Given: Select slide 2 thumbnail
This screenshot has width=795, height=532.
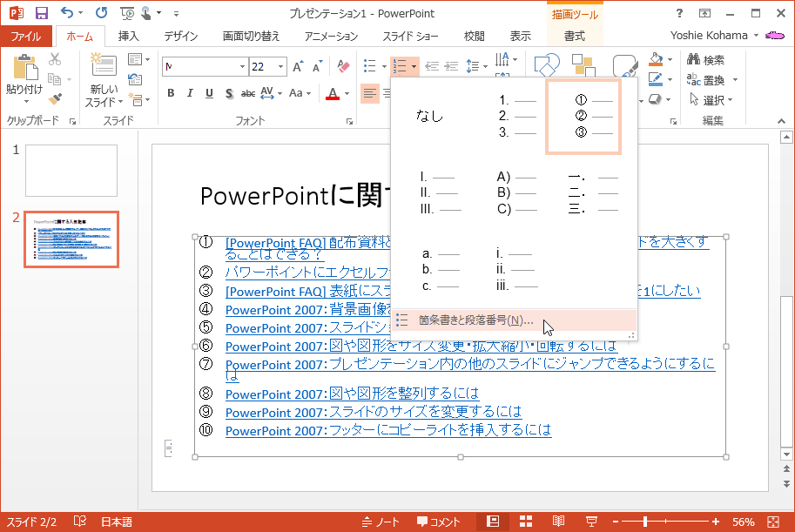Looking at the screenshot, I should pyautogui.click(x=71, y=239).
